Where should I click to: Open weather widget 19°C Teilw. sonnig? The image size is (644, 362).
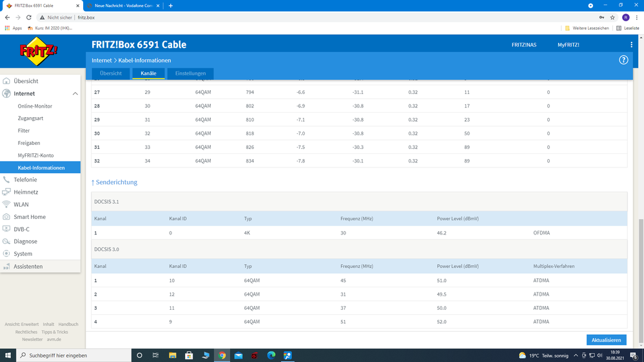point(544,356)
